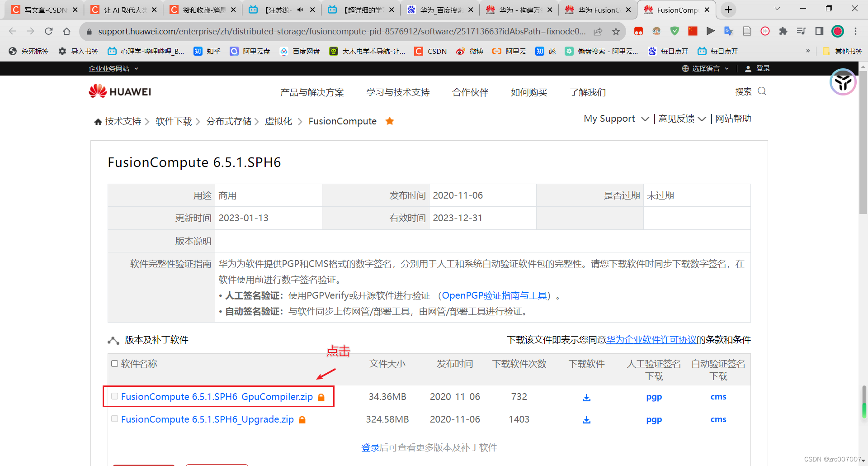Click lock icon beside Upgrade.zip
The image size is (868, 466).
coord(302,420)
